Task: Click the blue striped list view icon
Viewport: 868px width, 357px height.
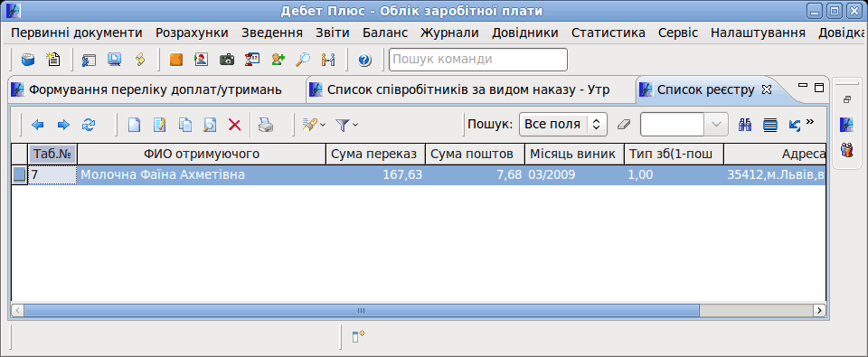Action: click(770, 125)
